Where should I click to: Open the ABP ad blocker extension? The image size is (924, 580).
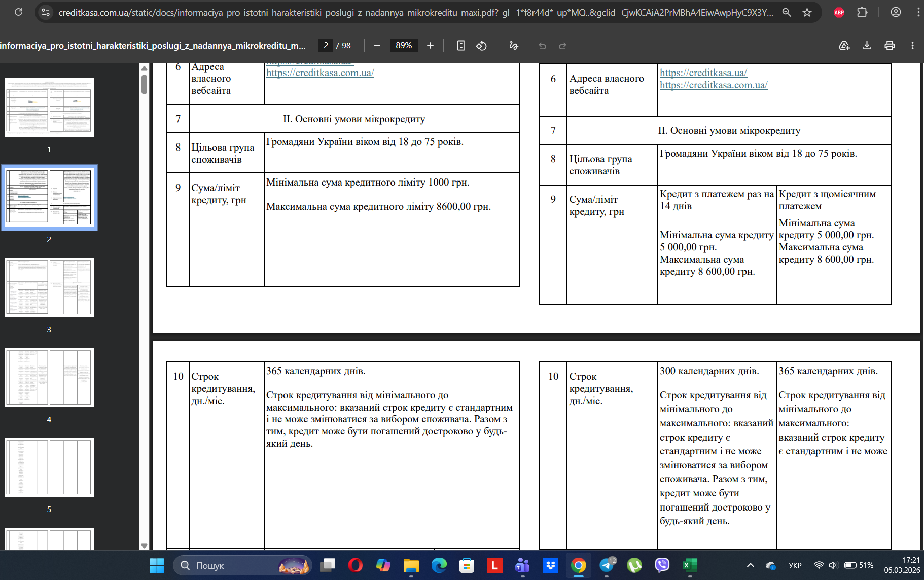(839, 12)
